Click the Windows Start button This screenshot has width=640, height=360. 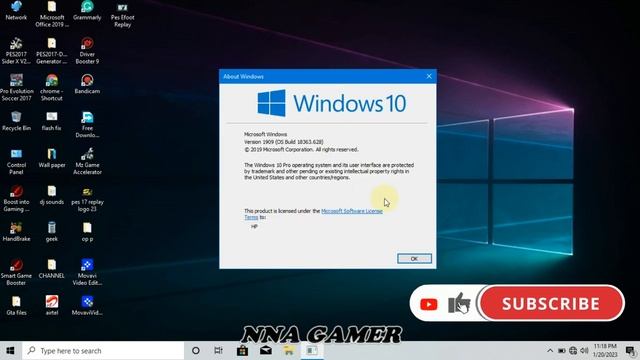tap(10, 351)
